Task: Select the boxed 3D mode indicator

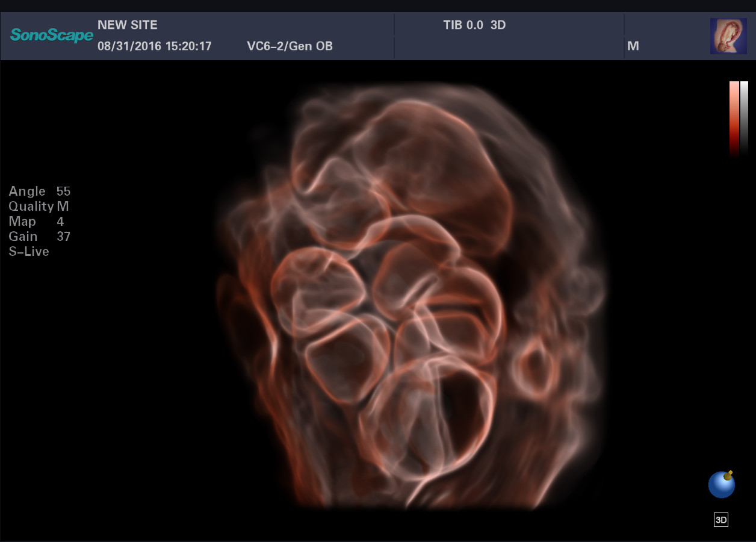Action: [720, 520]
